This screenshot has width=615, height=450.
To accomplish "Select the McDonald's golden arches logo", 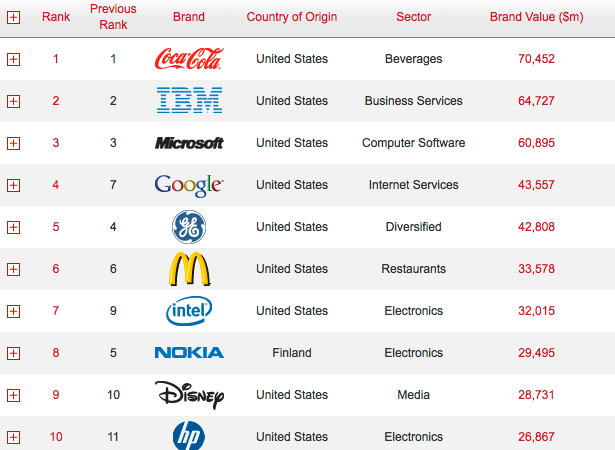I will click(189, 269).
